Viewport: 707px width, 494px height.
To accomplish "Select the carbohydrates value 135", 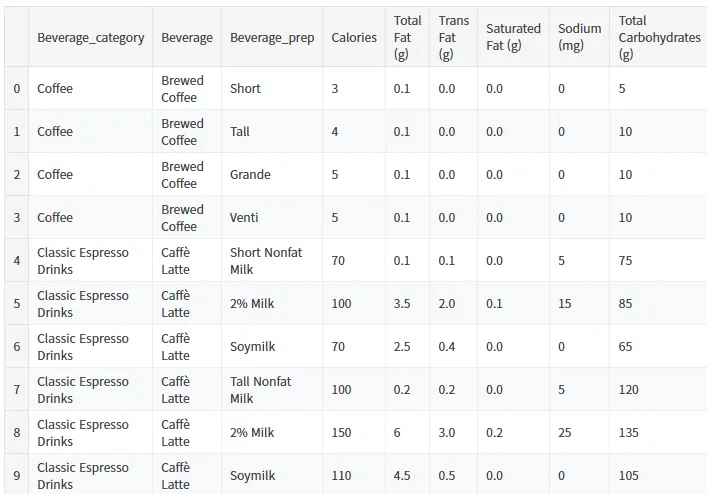I will (x=629, y=433).
